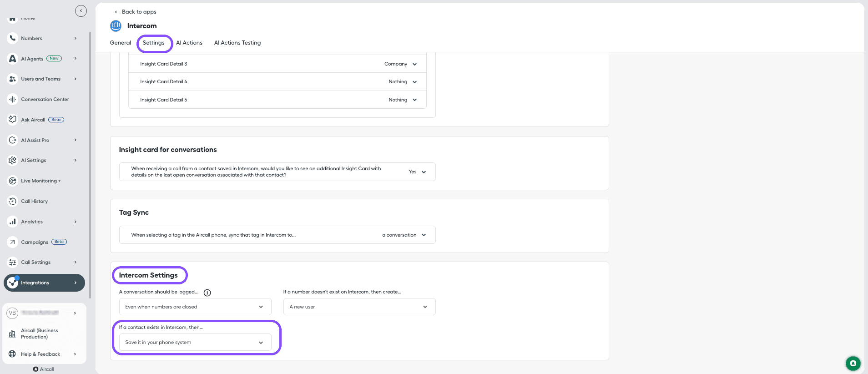Click the Campaigns Beta label
Screen dimensions: 868x374
click(59, 242)
